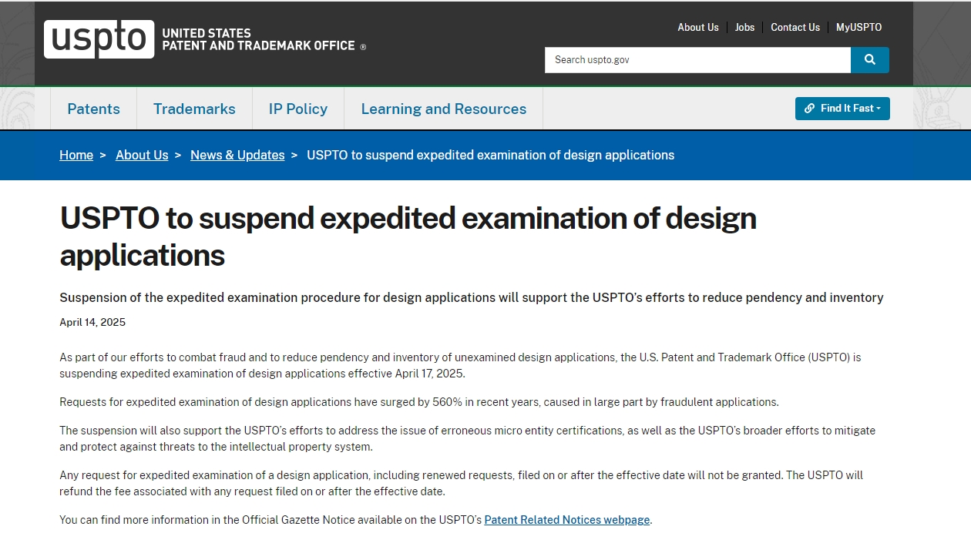Image resolution: width=971 pixels, height=560 pixels.
Task: Click the About Us link in top header
Action: coord(697,27)
